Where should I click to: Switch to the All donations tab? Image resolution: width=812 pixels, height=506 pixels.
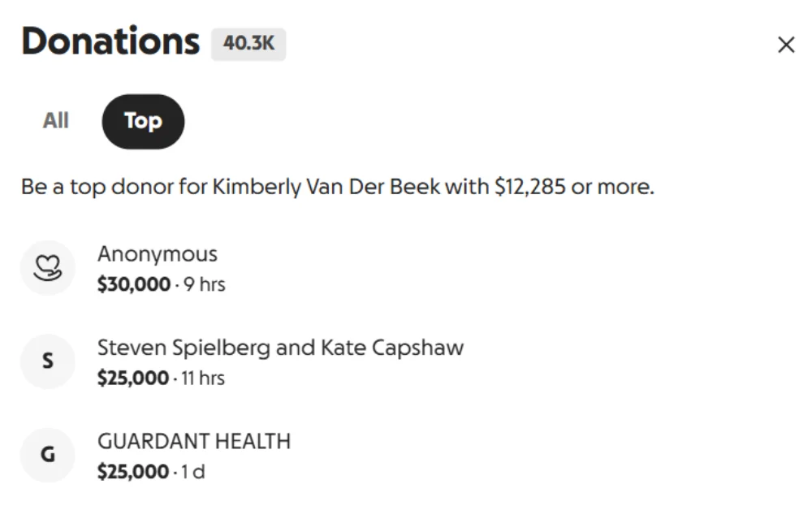(x=56, y=121)
